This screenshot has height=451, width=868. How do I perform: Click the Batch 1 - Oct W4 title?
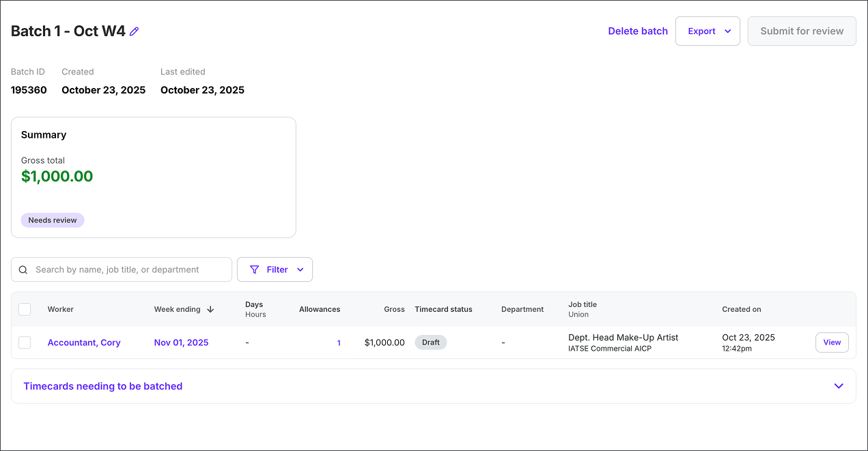point(68,31)
